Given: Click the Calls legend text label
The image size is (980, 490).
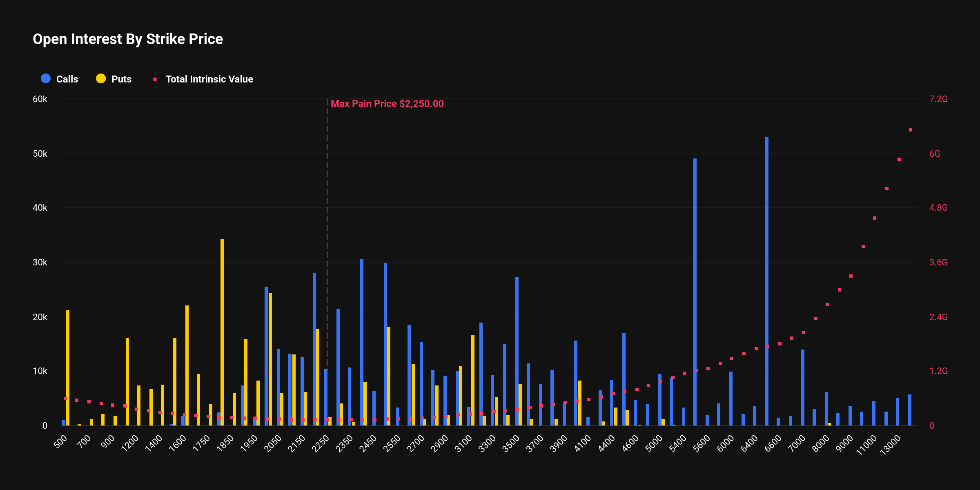Looking at the screenshot, I should point(67,79).
